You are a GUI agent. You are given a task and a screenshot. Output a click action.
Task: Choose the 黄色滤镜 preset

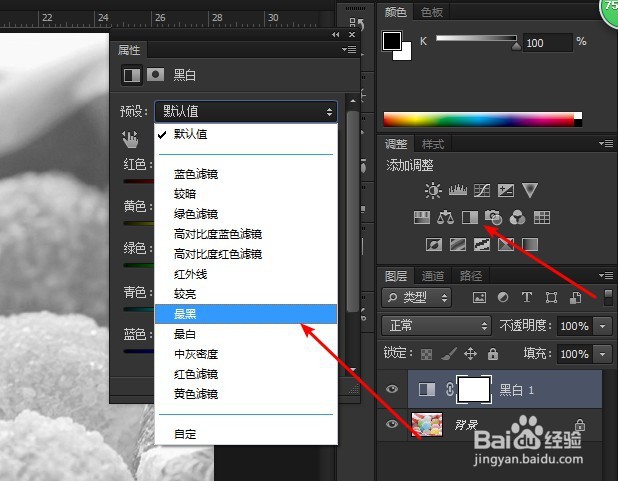pyautogui.click(x=246, y=394)
